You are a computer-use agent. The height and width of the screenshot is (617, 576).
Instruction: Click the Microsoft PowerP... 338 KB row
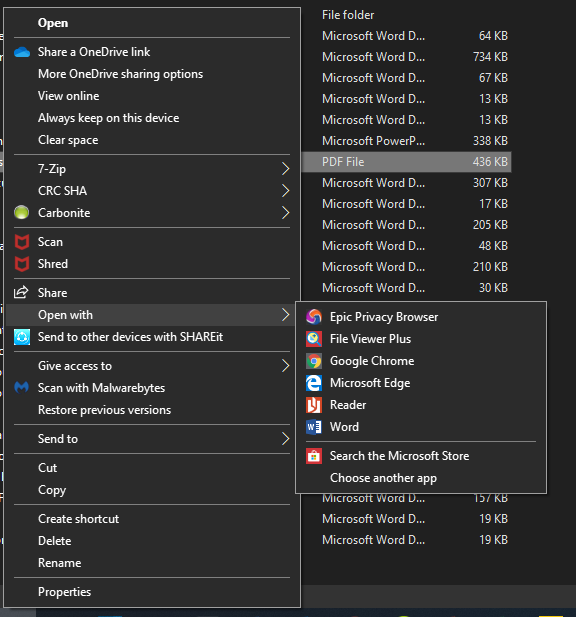click(x=407, y=141)
